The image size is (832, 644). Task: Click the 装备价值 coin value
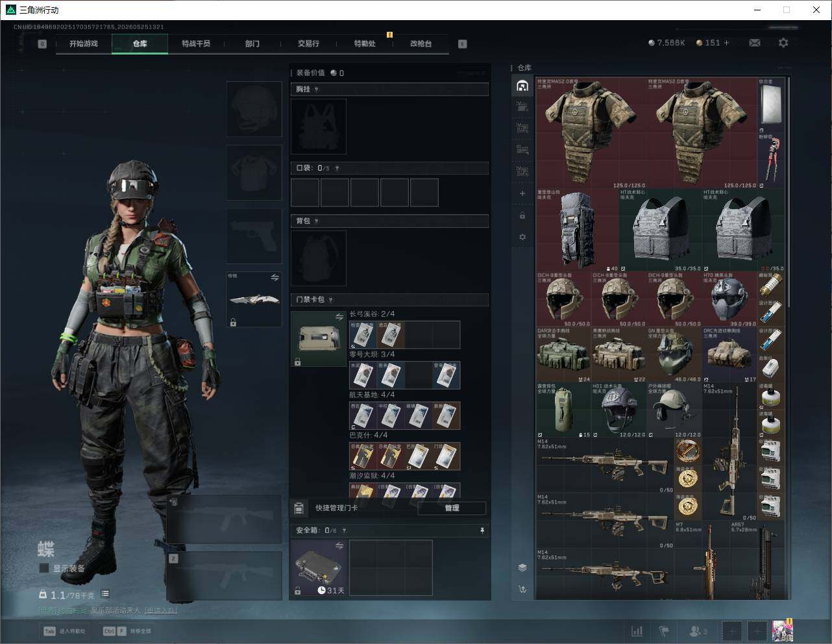tap(337, 73)
